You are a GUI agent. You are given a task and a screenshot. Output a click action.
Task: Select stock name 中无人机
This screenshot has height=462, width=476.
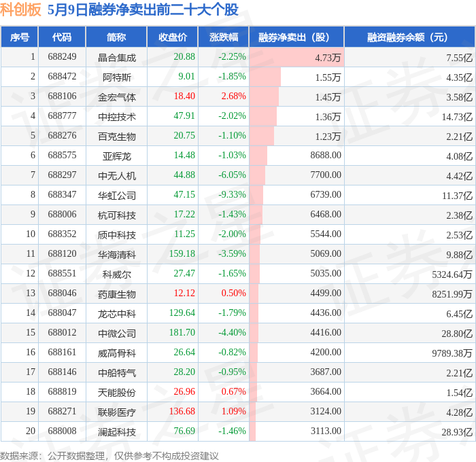[116, 176]
